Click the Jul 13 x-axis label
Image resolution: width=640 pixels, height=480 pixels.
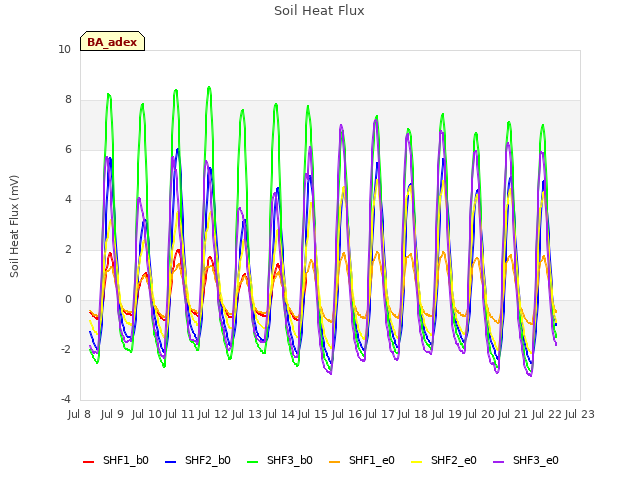247,414
